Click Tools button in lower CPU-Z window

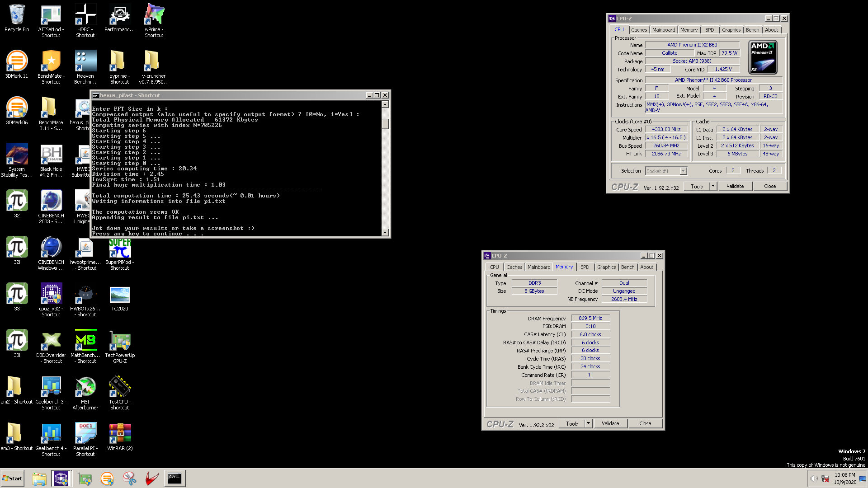[572, 423]
